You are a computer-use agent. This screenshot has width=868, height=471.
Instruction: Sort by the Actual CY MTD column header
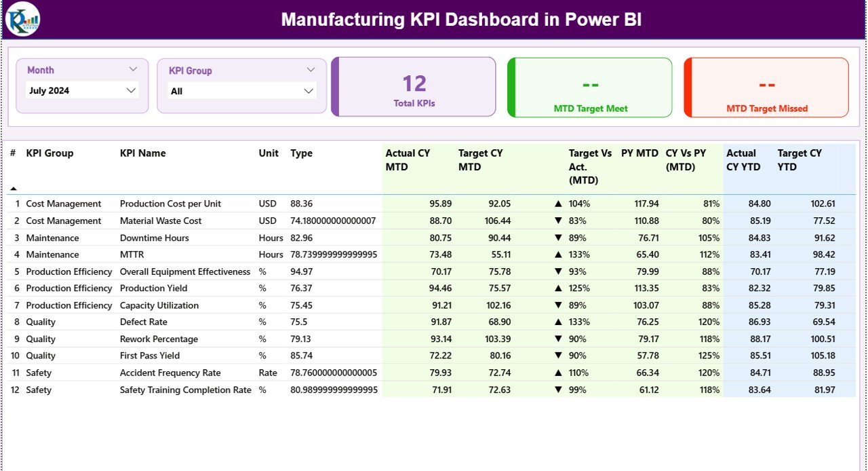tap(407, 159)
